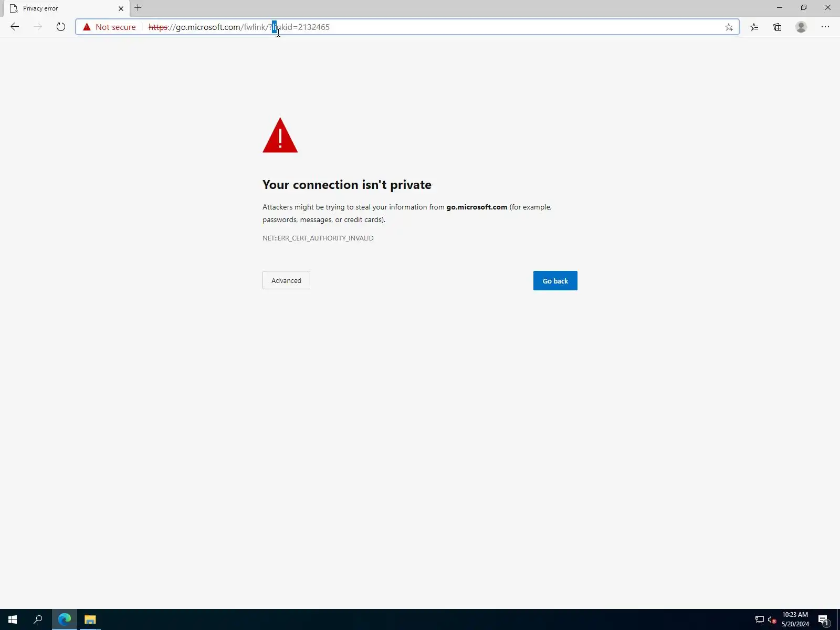
Task: Click the browser Back arrow
Action: pyautogui.click(x=15, y=27)
